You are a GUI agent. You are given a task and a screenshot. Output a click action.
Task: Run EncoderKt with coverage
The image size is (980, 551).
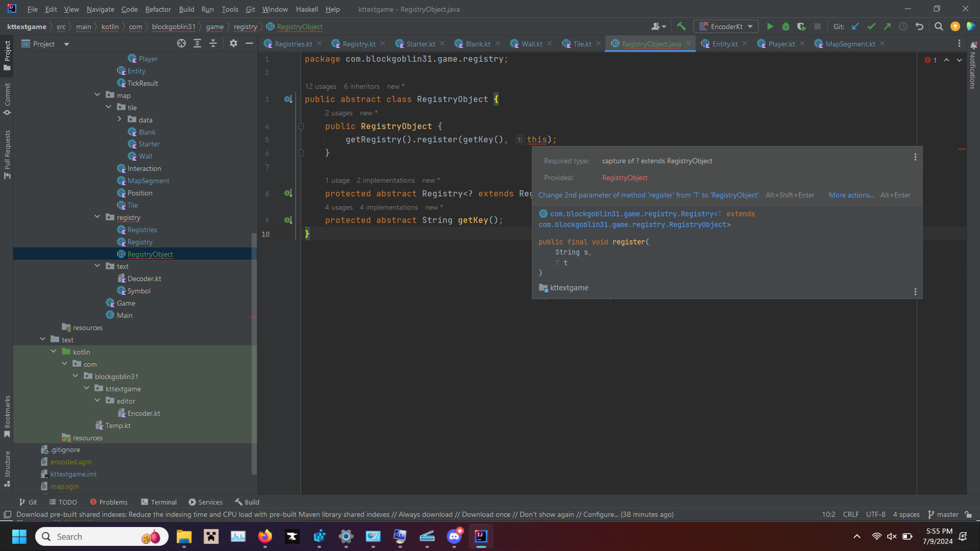coord(801,27)
